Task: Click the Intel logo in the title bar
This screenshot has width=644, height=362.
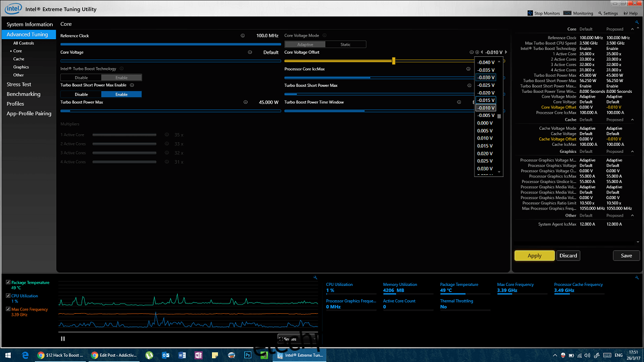Action: (13, 9)
